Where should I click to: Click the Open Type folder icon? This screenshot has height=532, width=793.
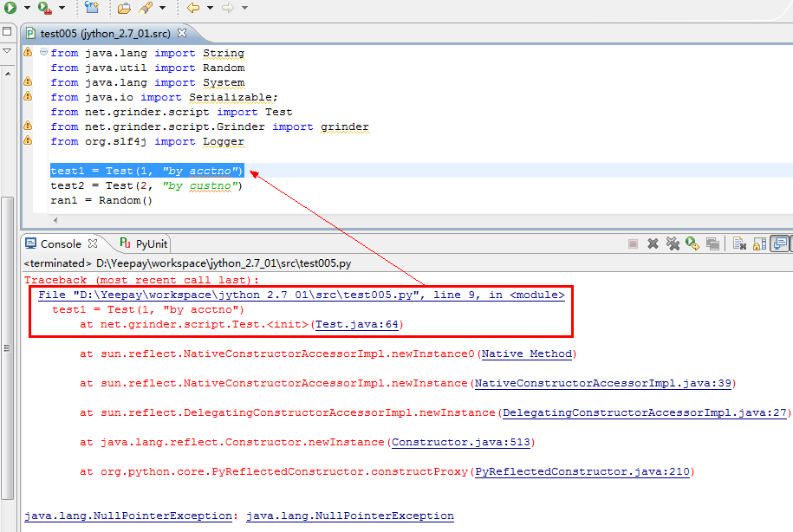coord(124,8)
